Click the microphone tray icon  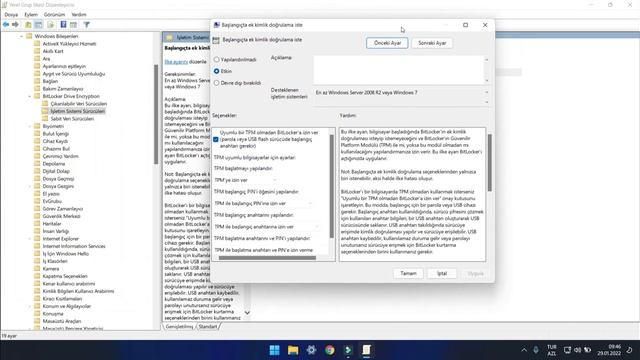point(536,350)
